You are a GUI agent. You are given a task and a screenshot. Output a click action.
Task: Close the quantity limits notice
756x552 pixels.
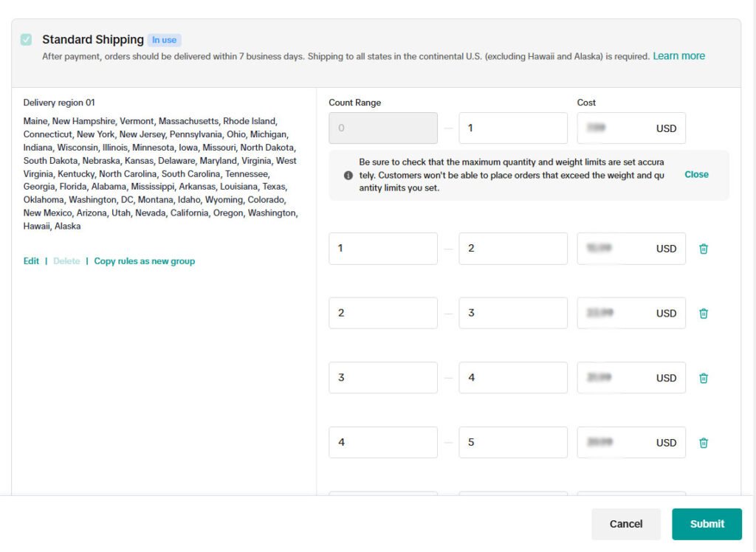(696, 174)
